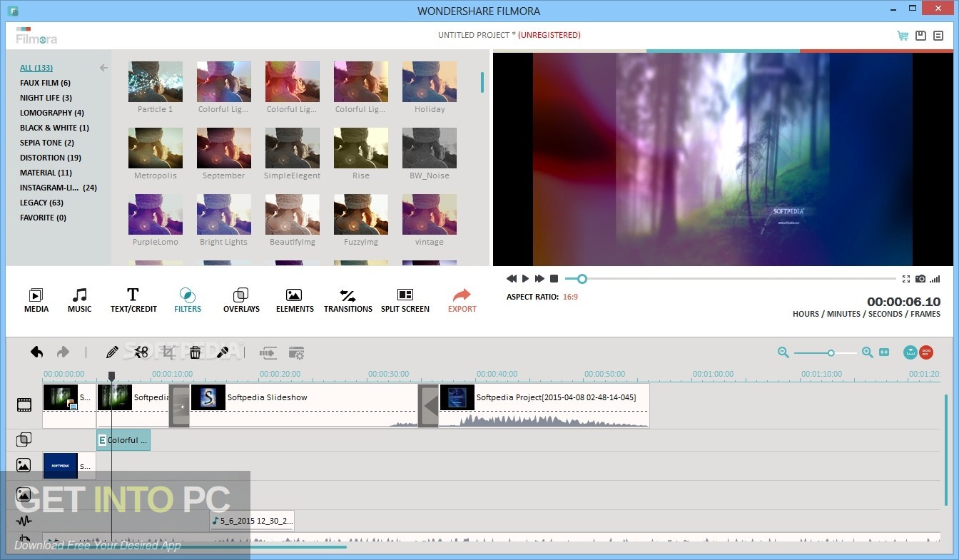
Task: Click the red round timeline button
Action: point(926,352)
